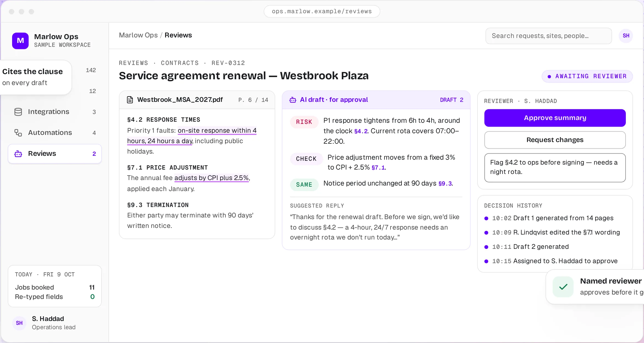Click the Reviews count badge 2
Screen dimensions: 644x343
(94, 154)
